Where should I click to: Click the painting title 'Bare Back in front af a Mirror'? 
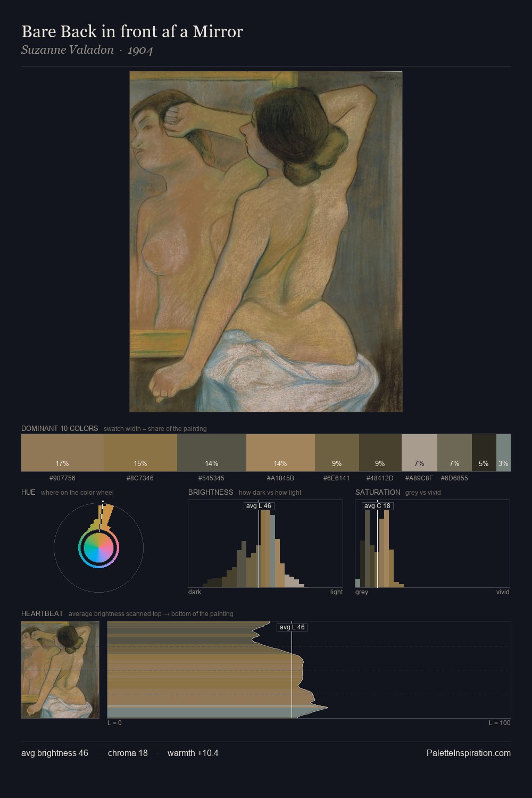pos(132,32)
